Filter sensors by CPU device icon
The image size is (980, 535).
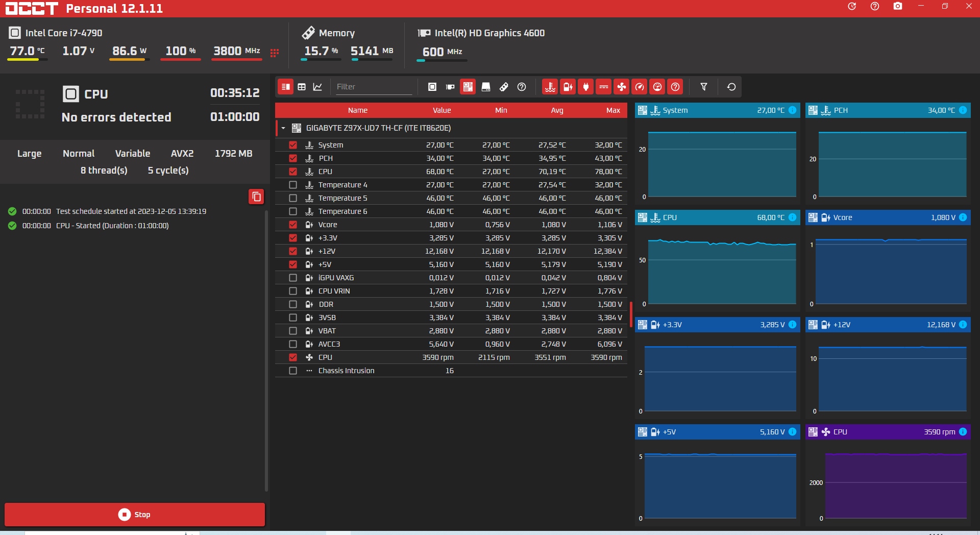(432, 87)
